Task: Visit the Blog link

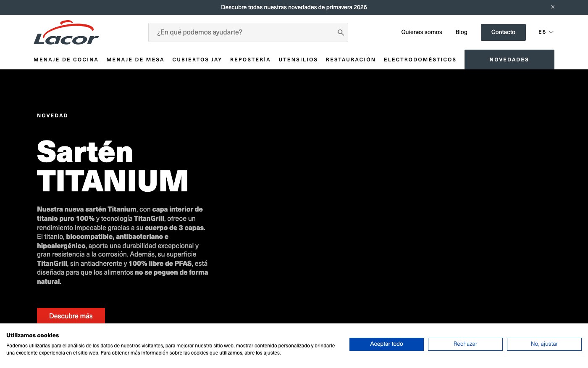Action: coord(462,32)
